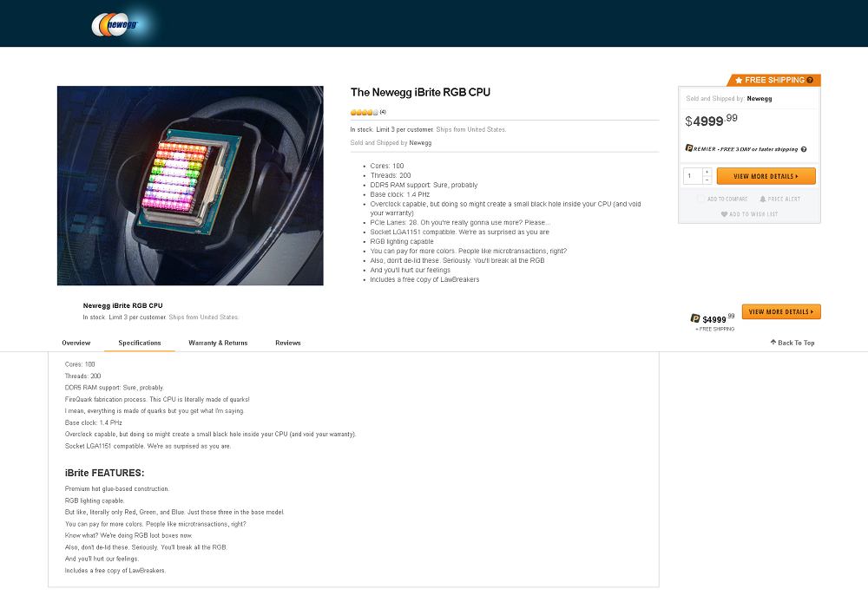This screenshot has height=615, width=868.
Task: Click the Back To Top arrow icon
Action: coord(773,343)
